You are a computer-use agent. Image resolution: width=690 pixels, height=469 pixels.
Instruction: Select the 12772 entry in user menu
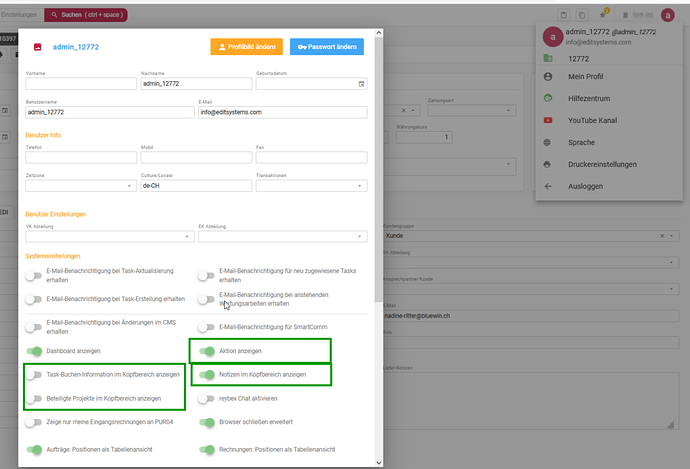tap(609, 59)
